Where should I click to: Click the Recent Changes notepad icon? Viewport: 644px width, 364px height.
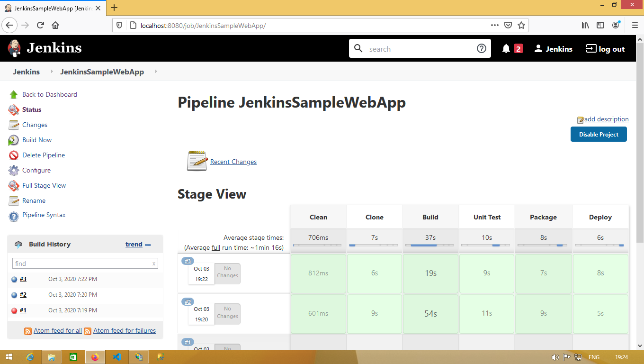197,161
